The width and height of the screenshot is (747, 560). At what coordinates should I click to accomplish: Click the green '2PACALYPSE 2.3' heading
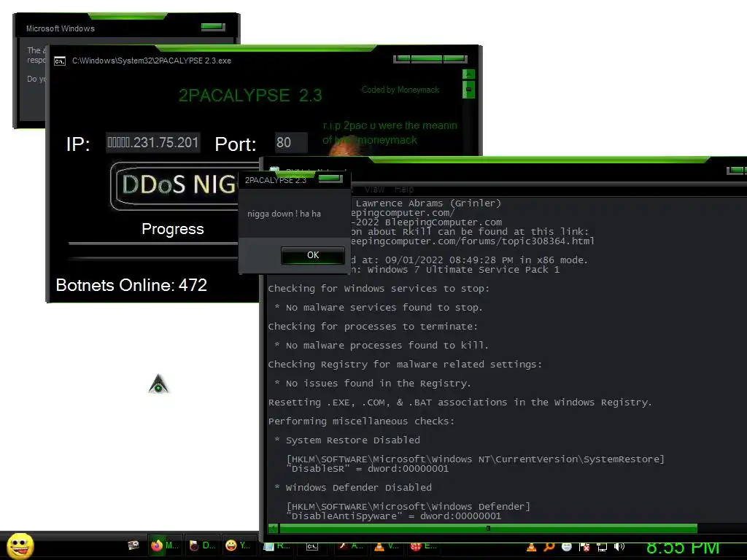click(x=251, y=96)
